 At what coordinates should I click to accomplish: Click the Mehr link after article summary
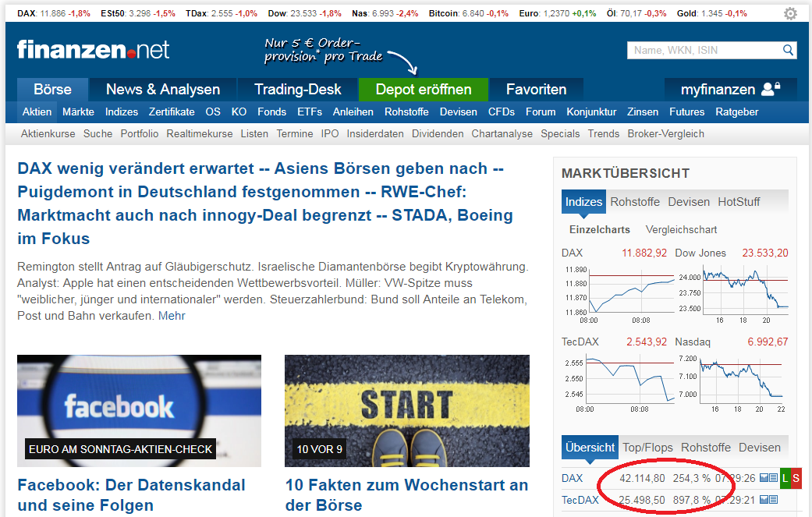point(172,316)
